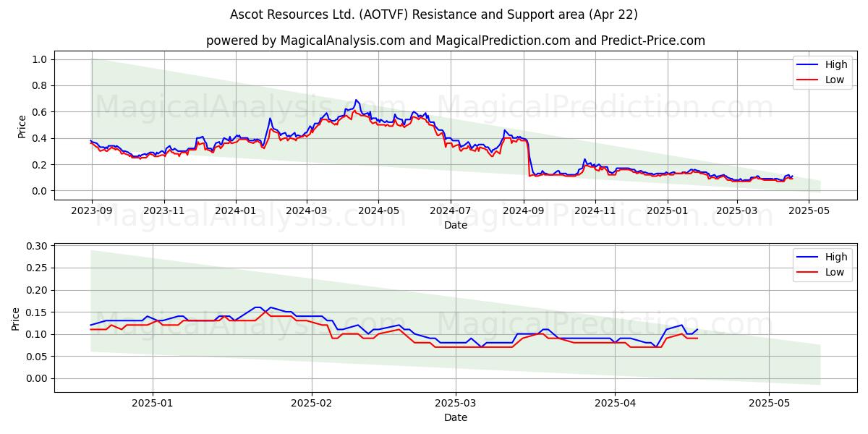Click 'High' in the bottom chart legend
868x434 pixels.
pyautogui.click(x=836, y=257)
